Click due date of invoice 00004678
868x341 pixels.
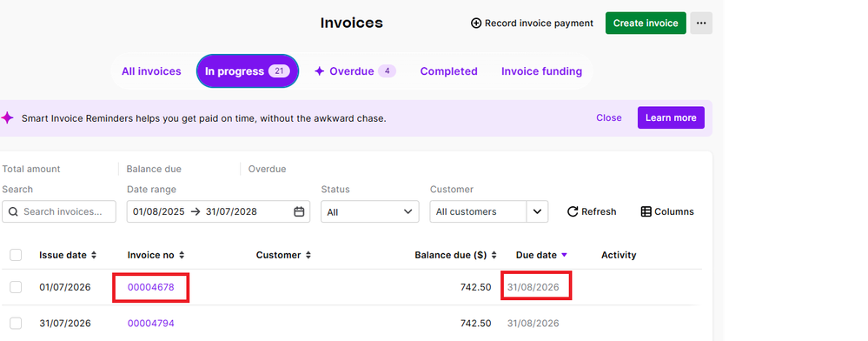click(x=533, y=287)
